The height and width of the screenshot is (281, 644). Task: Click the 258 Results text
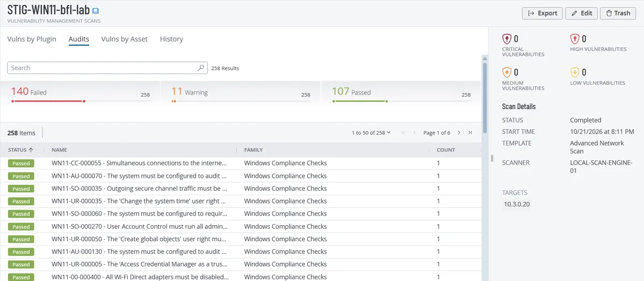pyautogui.click(x=225, y=68)
